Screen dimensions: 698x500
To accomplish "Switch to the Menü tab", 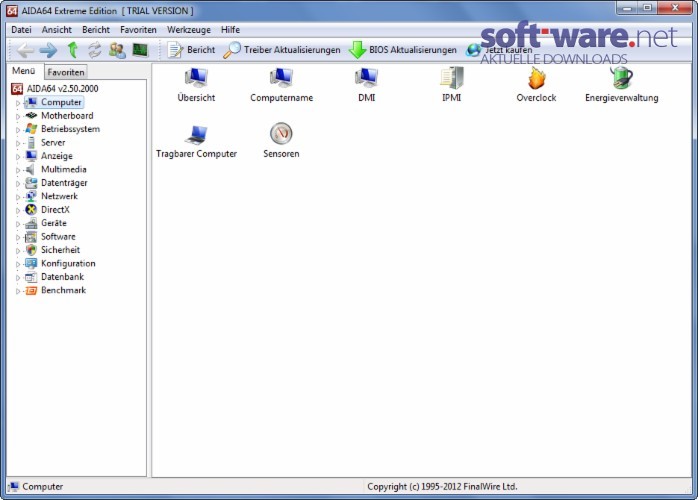I will coord(24,71).
